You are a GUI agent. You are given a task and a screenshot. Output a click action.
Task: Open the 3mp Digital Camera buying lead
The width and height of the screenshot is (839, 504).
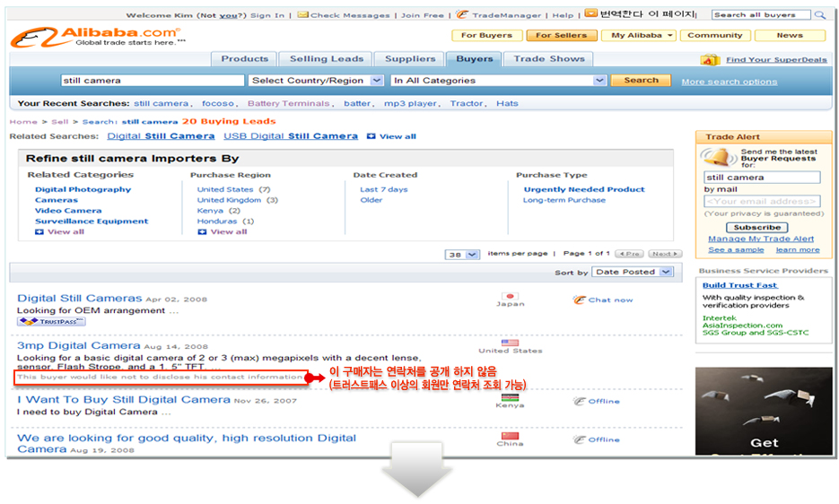[79, 345]
